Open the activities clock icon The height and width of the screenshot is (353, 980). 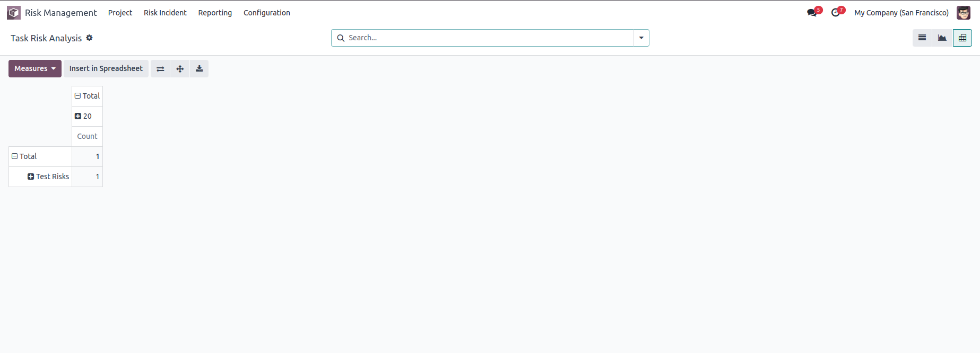pos(836,13)
